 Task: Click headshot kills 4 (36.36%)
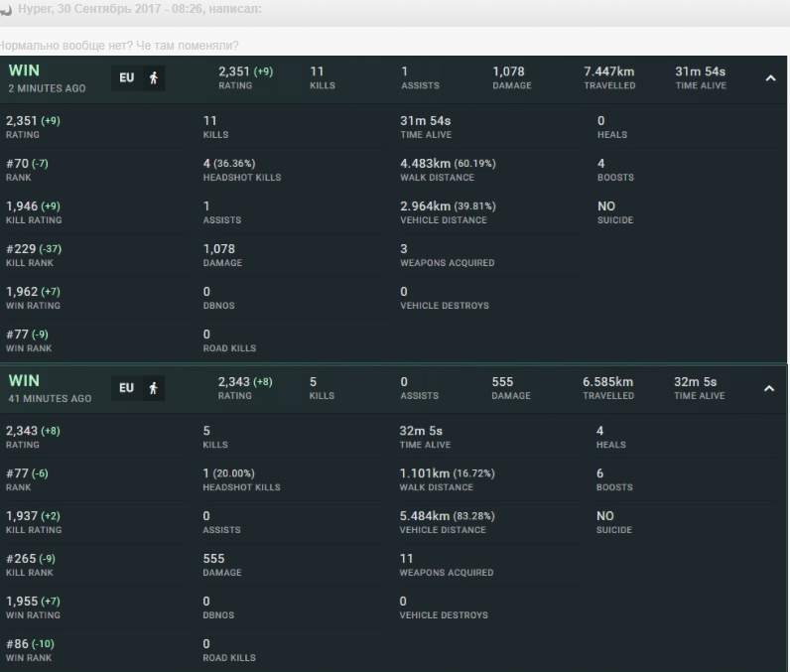tap(229, 164)
